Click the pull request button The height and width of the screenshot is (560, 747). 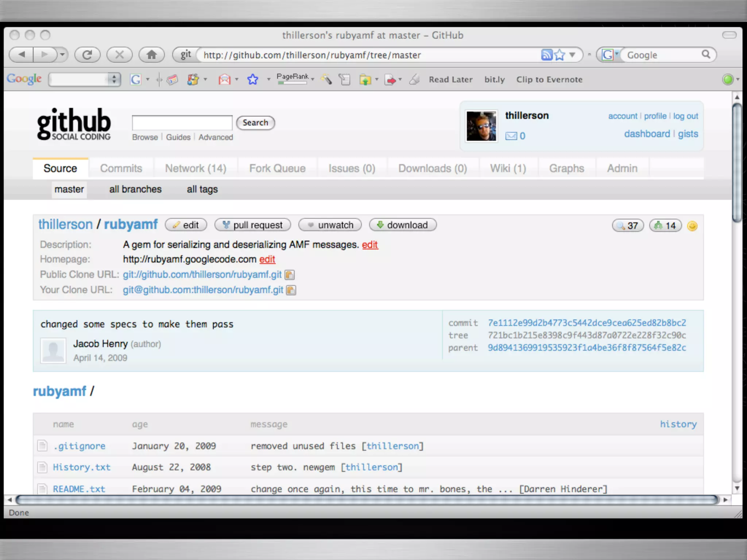click(253, 225)
